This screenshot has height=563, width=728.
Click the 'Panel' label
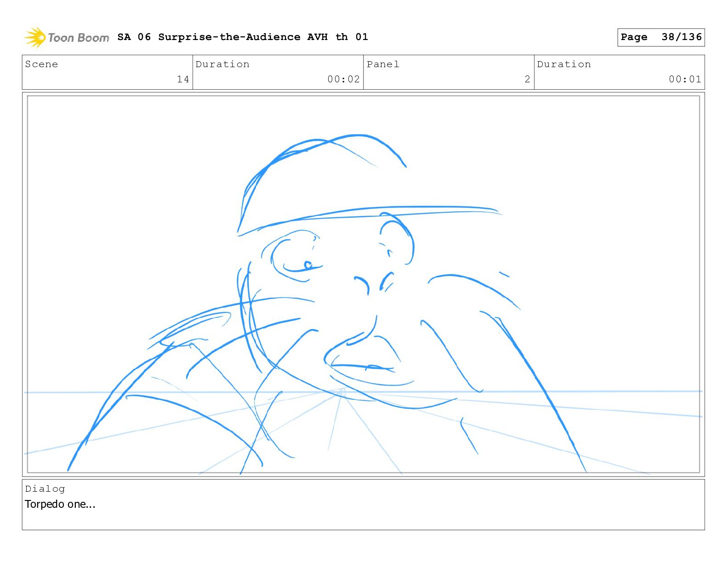[383, 64]
